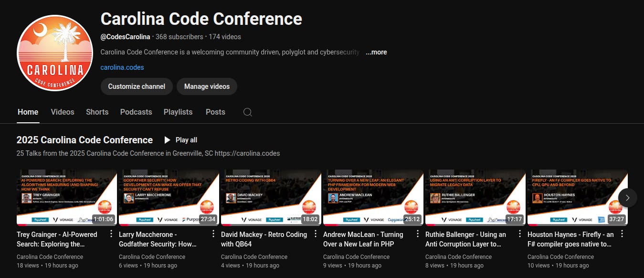The image size is (644, 278).
Task: Open Andrew MacLean Turning Over a New Leaf title
Action: point(363,239)
